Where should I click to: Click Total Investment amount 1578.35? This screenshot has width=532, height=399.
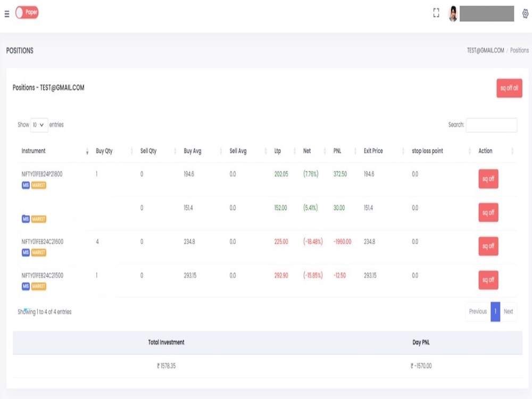click(x=166, y=366)
